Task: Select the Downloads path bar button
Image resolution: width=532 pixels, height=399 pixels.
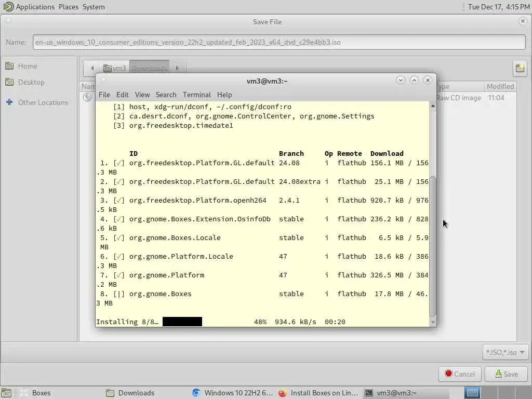Action: click(x=149, y=68)
